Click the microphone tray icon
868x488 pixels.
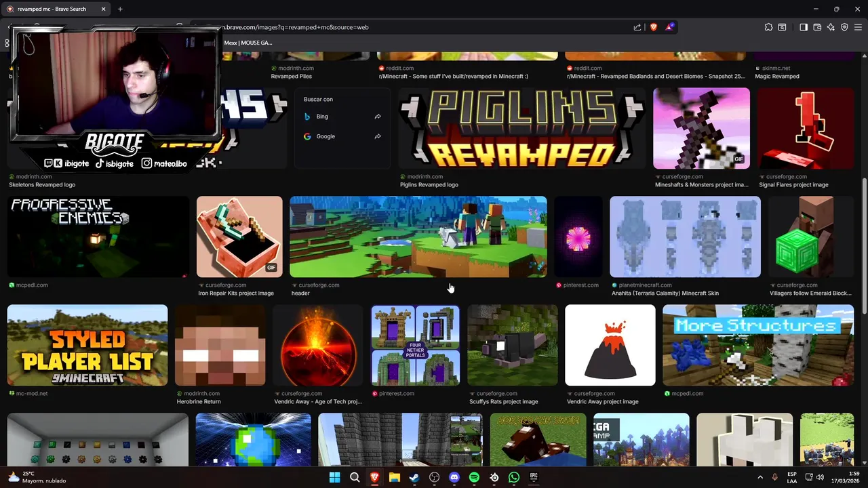click(x=774, y=477)
